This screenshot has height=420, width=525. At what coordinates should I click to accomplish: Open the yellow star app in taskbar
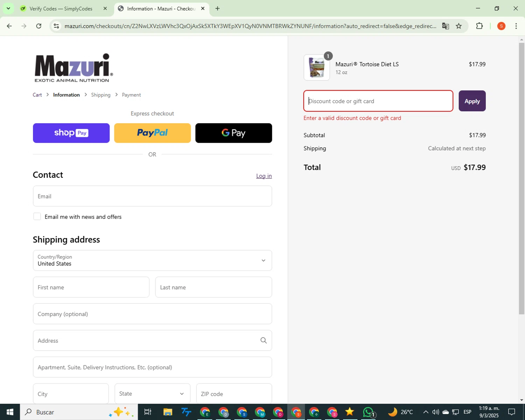click(x=350, y=412)
